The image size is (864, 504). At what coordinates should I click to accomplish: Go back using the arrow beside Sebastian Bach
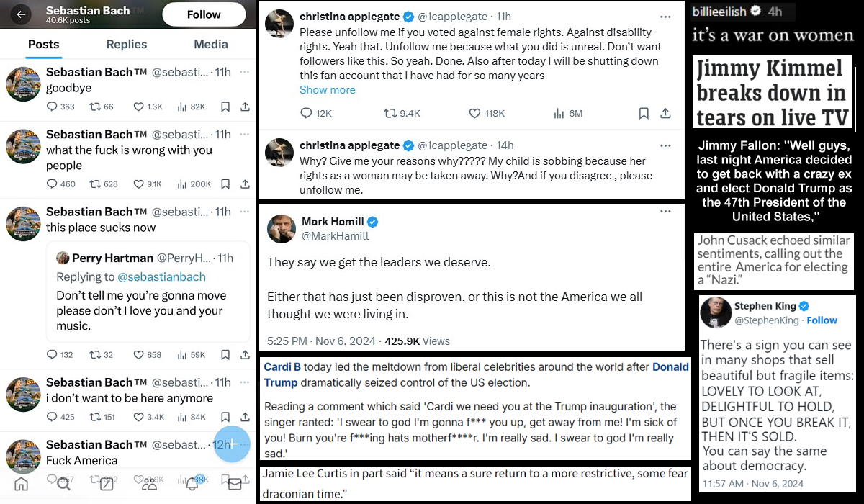[x=22, y=14]
